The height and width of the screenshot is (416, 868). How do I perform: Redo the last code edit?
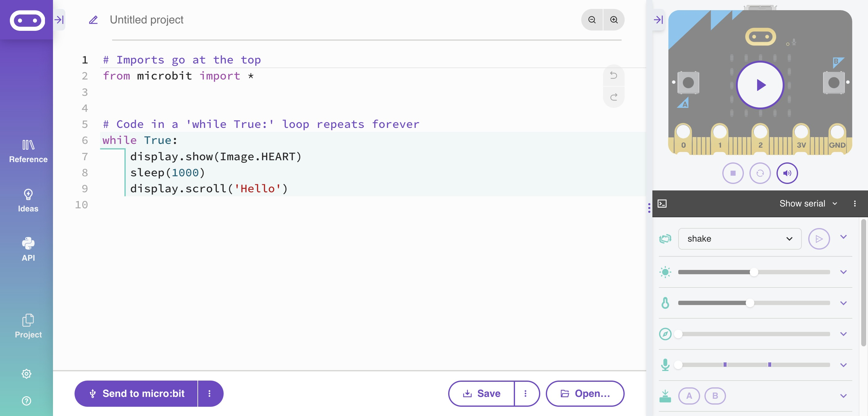[x=613, y=97]
